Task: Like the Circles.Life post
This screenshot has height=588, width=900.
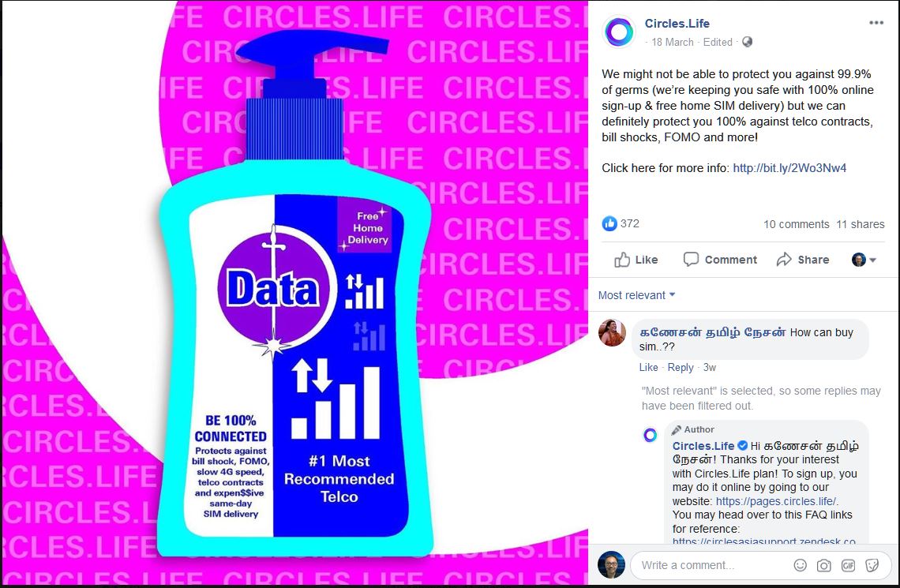Action: click(x=636, y=260)
